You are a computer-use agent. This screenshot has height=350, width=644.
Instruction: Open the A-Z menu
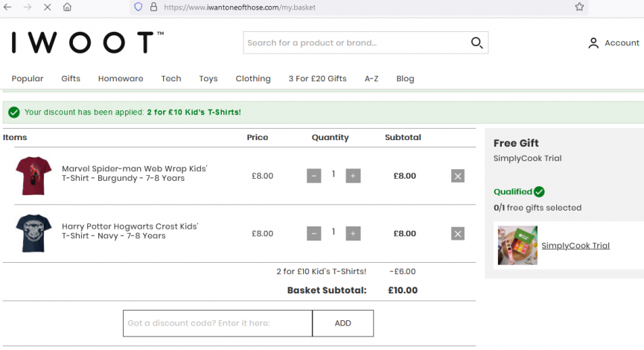(372, 78)
